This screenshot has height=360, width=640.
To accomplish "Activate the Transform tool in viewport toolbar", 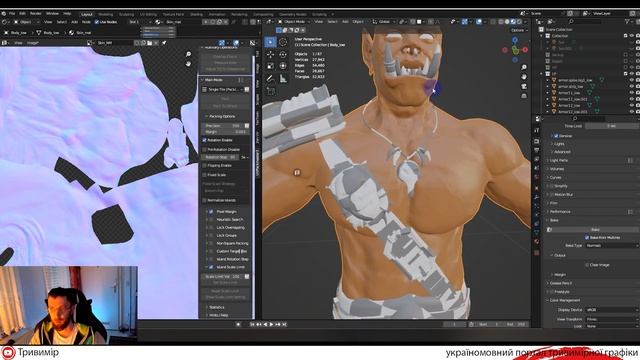I will click(283, 66).
